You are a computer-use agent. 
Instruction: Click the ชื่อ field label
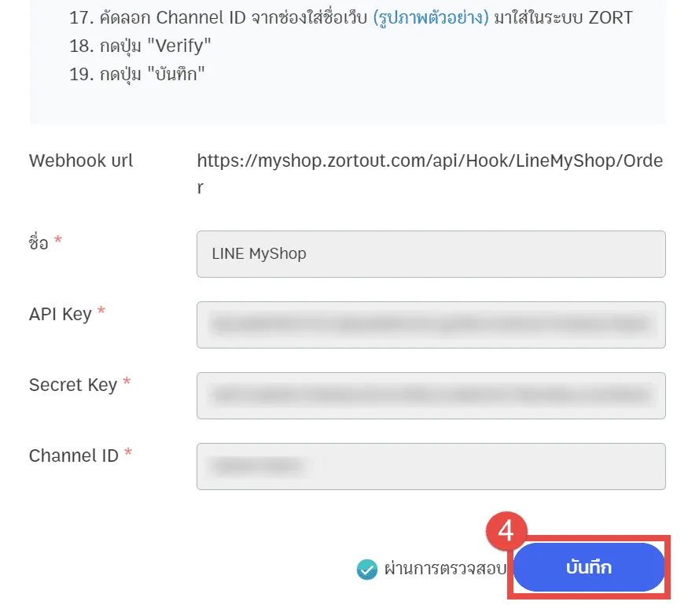[x=39, y=242]
